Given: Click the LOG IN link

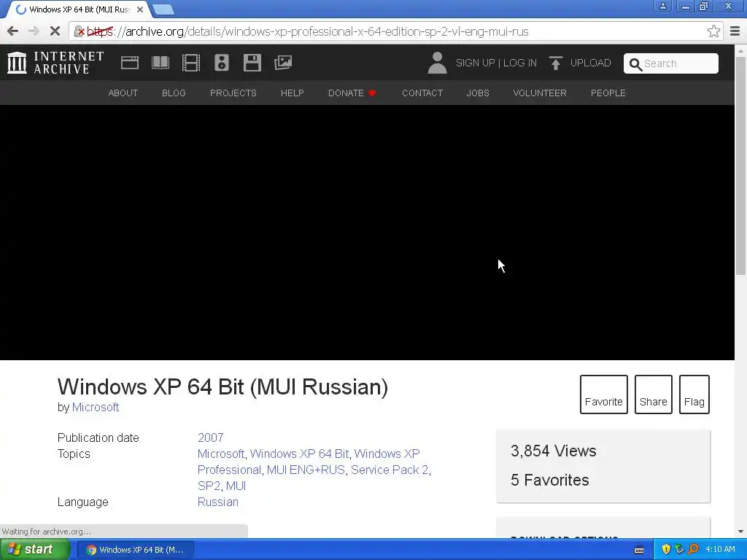Looking at the screenshot, I should click(519, 63).
